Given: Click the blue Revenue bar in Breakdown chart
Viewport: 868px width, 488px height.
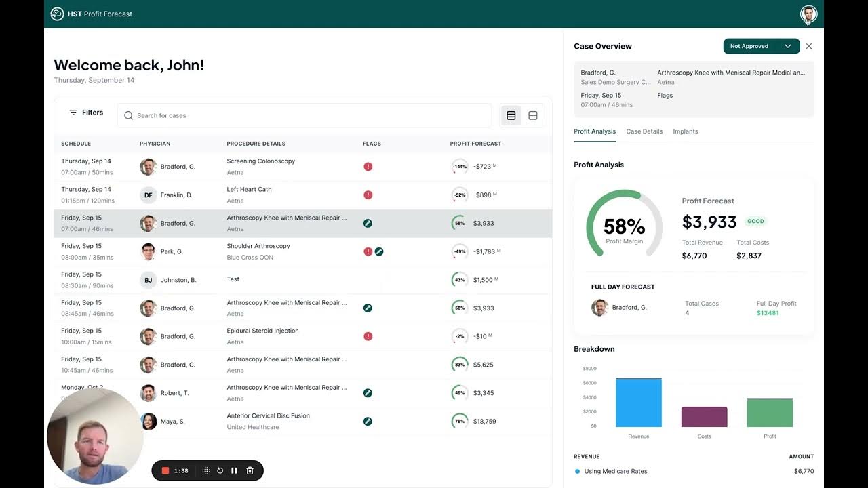Looking at the screenshot, I should 638,403.
